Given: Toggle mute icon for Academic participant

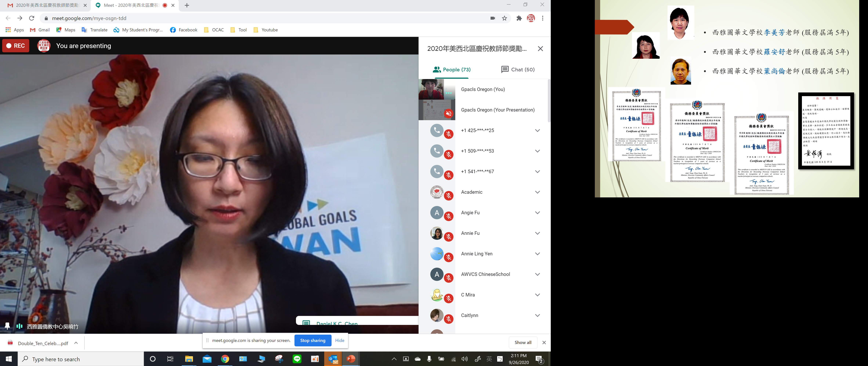Looking at the screenshot, I should 449,196.
